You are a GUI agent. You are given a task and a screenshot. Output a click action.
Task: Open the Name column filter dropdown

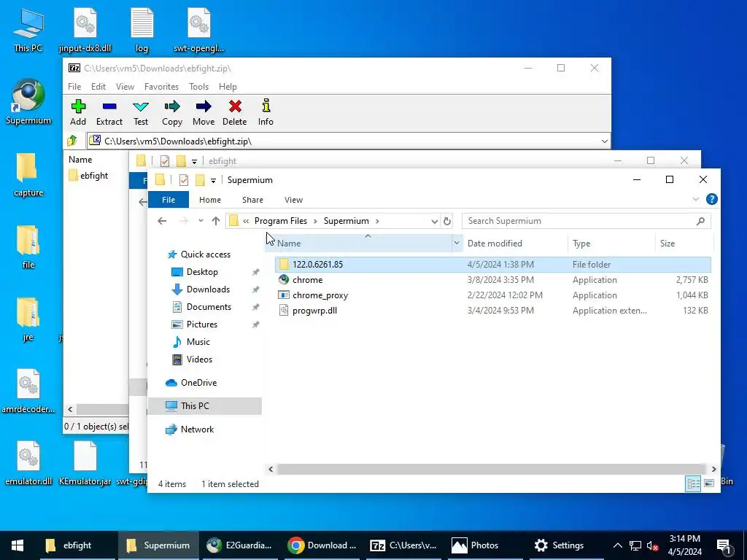click(457, 244)
